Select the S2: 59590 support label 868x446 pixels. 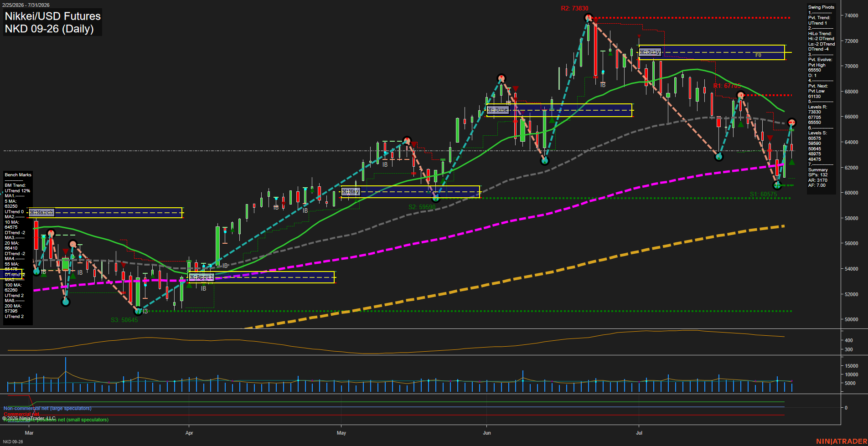422,207
